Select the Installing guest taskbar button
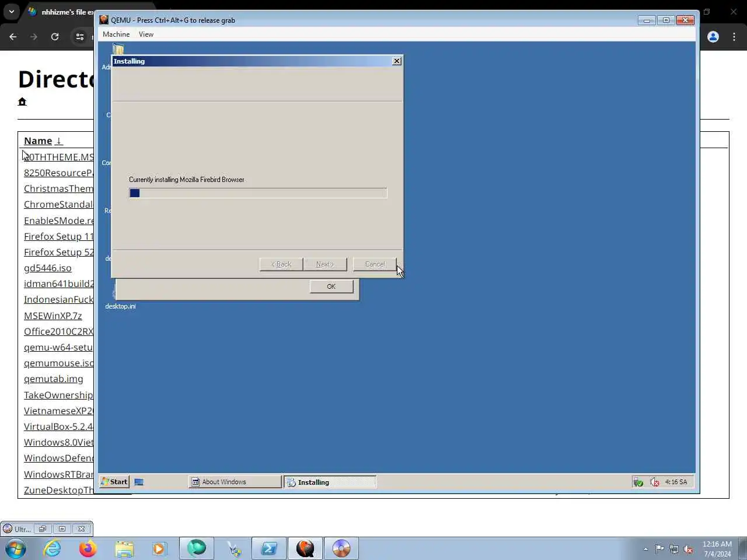The image size is (747, 560). [x=330, y=482]
